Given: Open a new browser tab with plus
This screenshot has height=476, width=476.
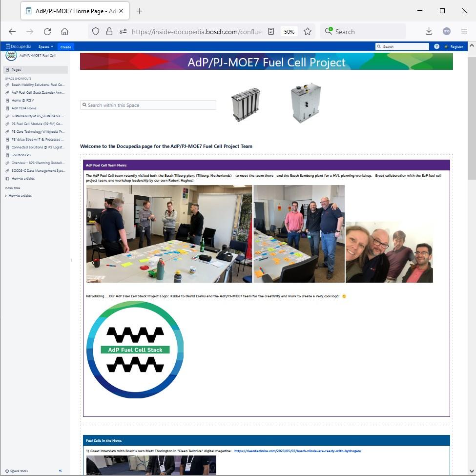Looking at the screenshot, I should pyautogui.click(x=139, y=11).
